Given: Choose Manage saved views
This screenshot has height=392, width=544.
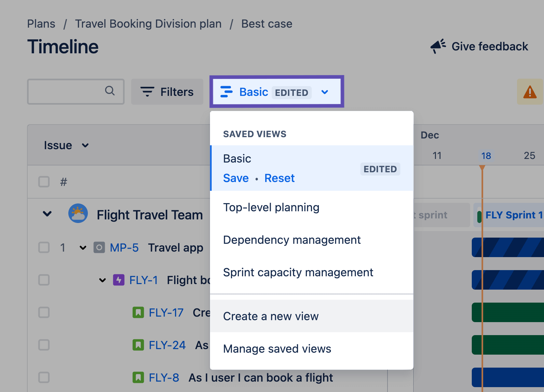Looking at the screenshot, I should (277, 348).
